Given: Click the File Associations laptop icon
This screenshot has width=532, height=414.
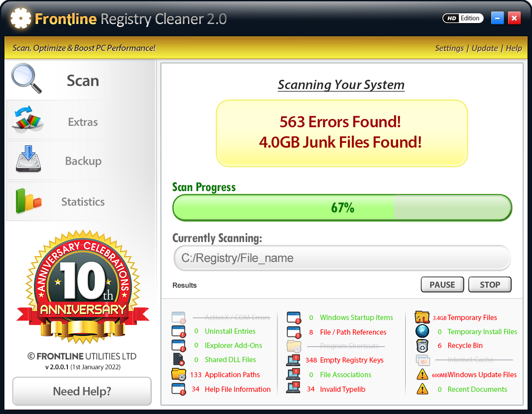Looking at the screenshot, I should (293, 375).
